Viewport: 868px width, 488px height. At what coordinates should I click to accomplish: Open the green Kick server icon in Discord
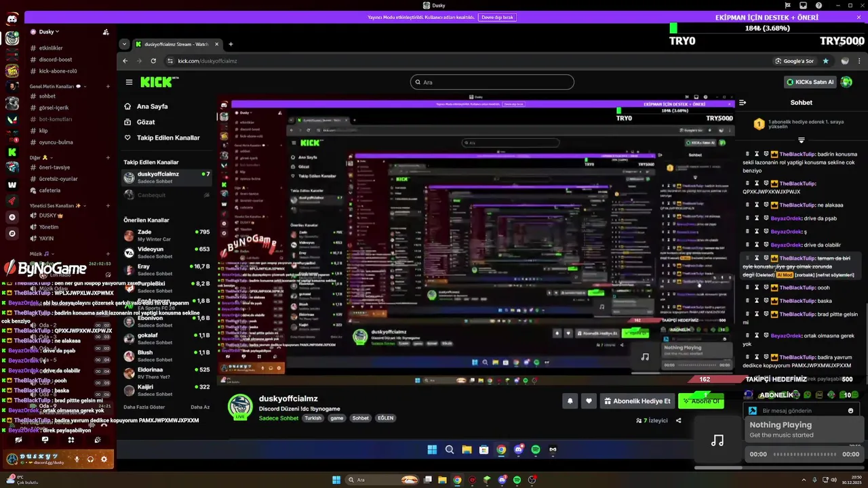(12, 152)
